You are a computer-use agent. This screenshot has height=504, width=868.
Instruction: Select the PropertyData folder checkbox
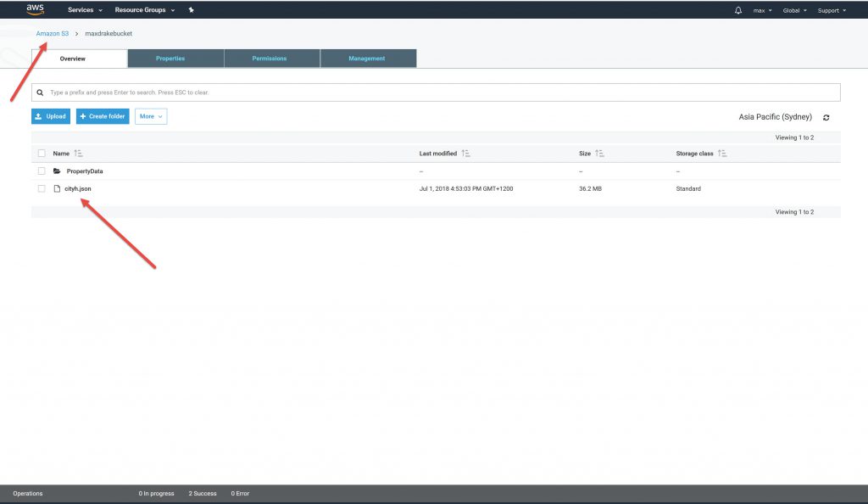42,171
